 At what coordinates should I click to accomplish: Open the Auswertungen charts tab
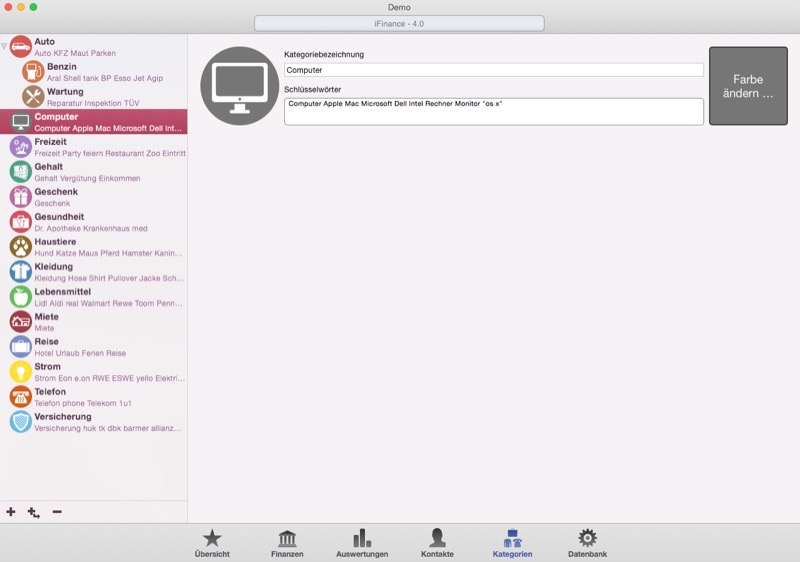(362, 543)
